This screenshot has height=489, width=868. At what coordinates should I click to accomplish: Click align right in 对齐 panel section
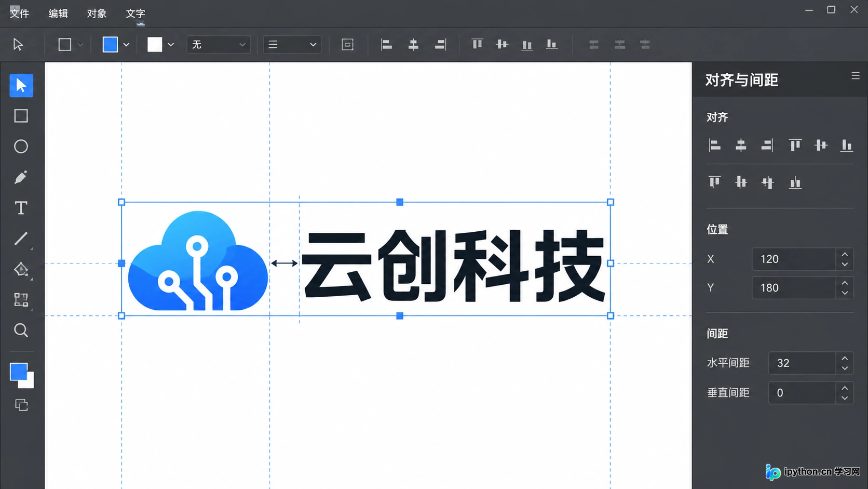767,146
